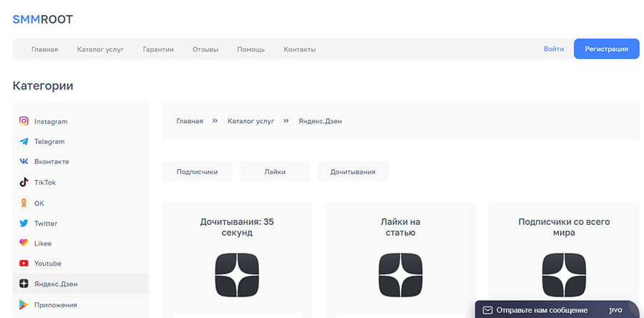Screen dimensions: 644x318
Task: Filter services by the Подписчики tab
Action: (197, 172)
